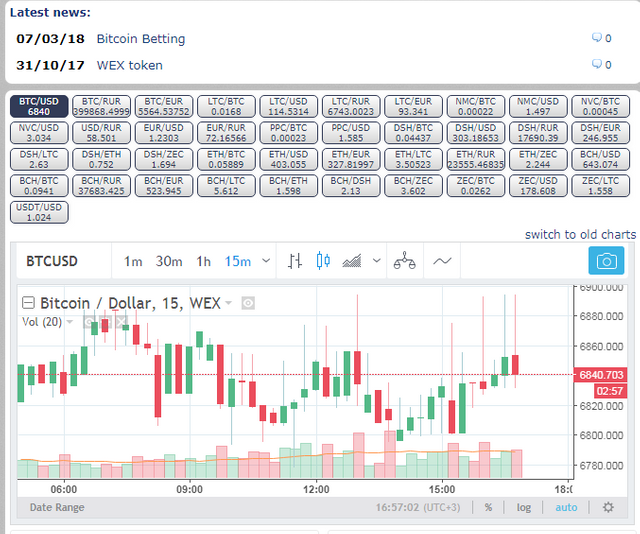Viewport: 640px width, 534px height.
Task: Select the BCH/USD pair button
Action: 600,160
